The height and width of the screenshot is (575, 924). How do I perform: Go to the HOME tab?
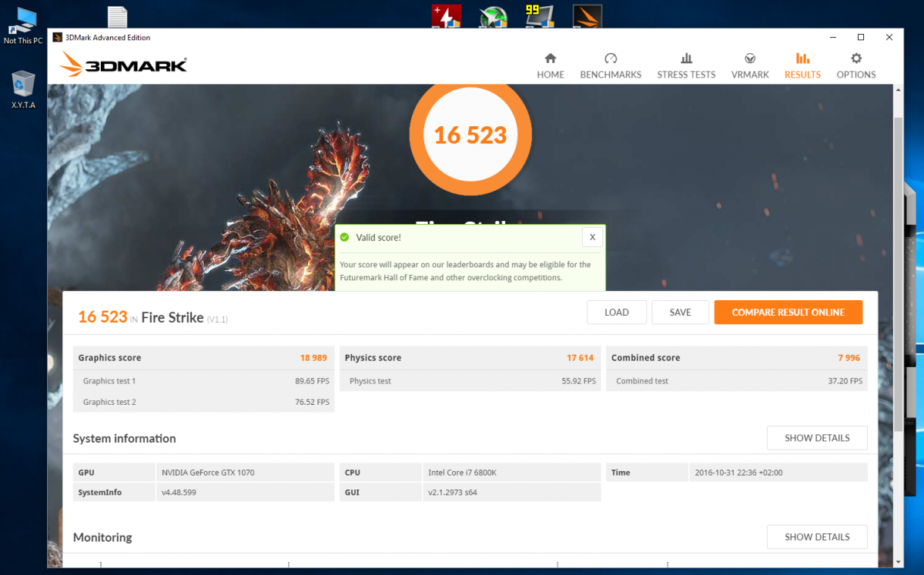(x=551, y=66)
